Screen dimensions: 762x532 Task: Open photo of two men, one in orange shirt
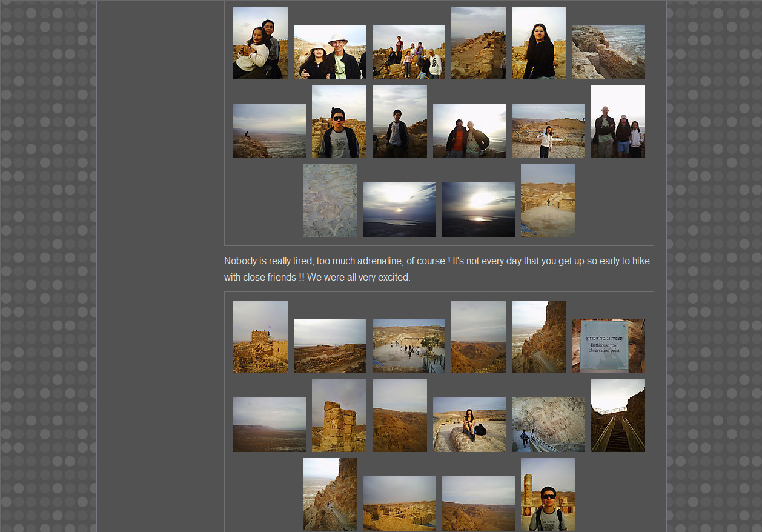[469, 131]
